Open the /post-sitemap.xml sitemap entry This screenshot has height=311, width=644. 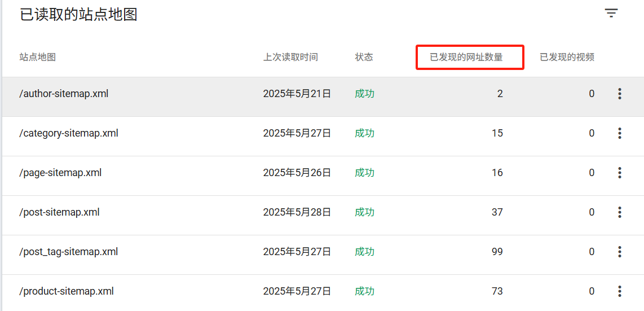tap(59, 212)
